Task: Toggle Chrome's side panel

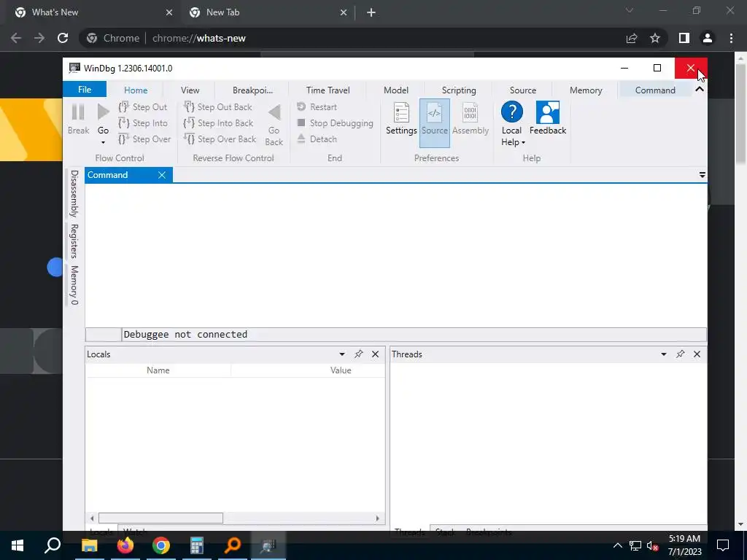Action: tap(684, 38)
